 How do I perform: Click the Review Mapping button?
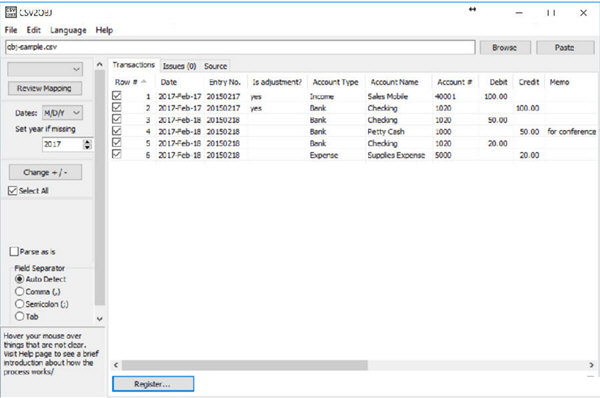click(x=44, y=88)
